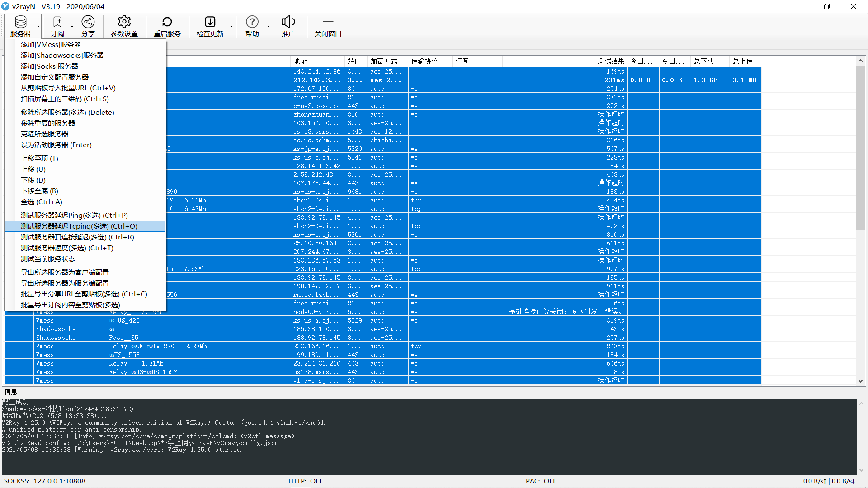The image size is (868, 488).
Task: Select 添加[Shadowsocks]服务器 menu entry
Action: 85,55
